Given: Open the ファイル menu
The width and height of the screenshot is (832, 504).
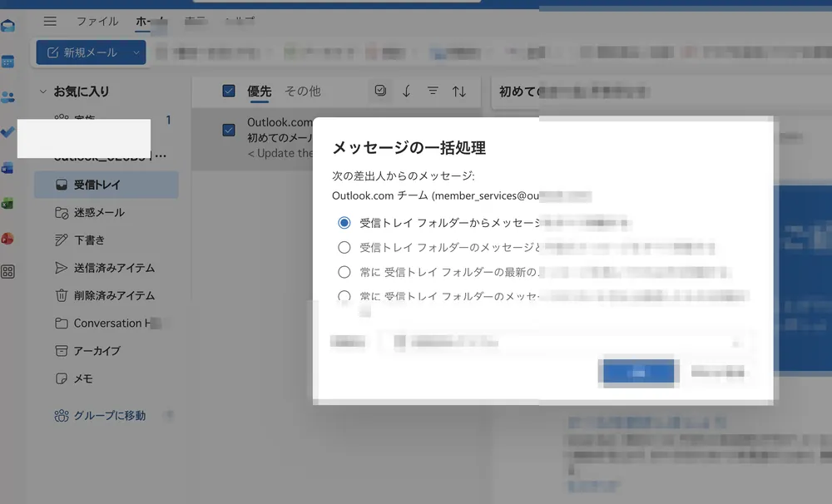Looking at the screenshot, I should tap(97, 22).
